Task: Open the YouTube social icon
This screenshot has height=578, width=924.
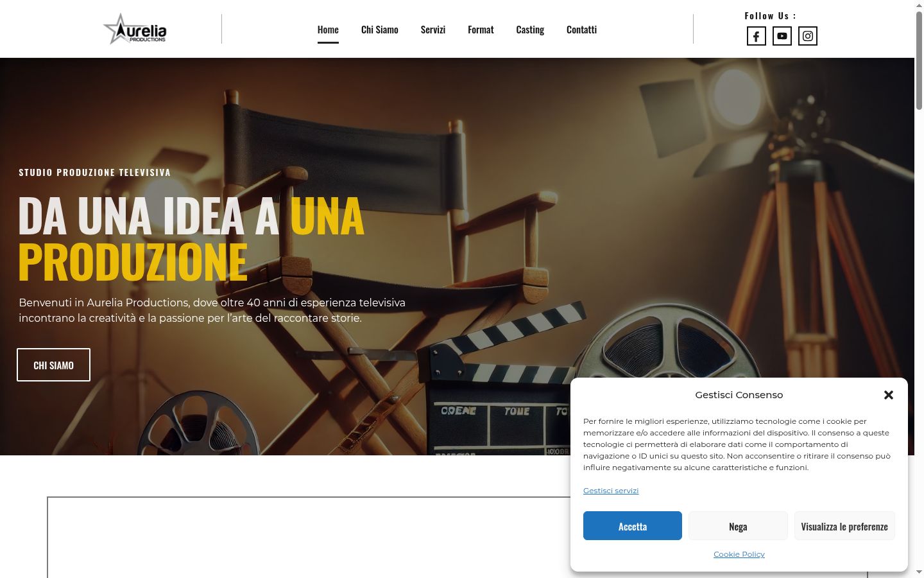Action: click(782, 36)
